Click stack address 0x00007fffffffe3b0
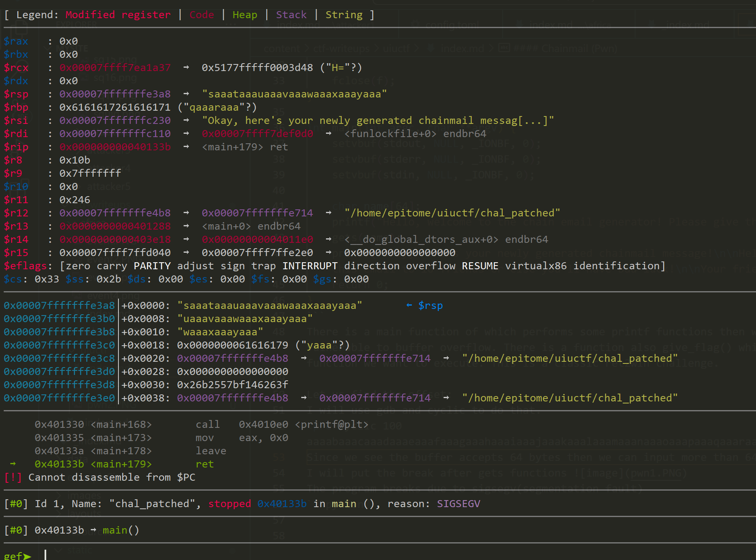This screenshot has height=560, width=756. 59,319
